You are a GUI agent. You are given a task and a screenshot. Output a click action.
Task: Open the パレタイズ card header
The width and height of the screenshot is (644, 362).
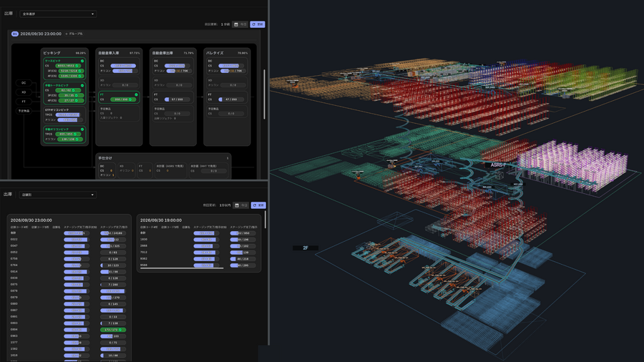[x=227, y=53]
